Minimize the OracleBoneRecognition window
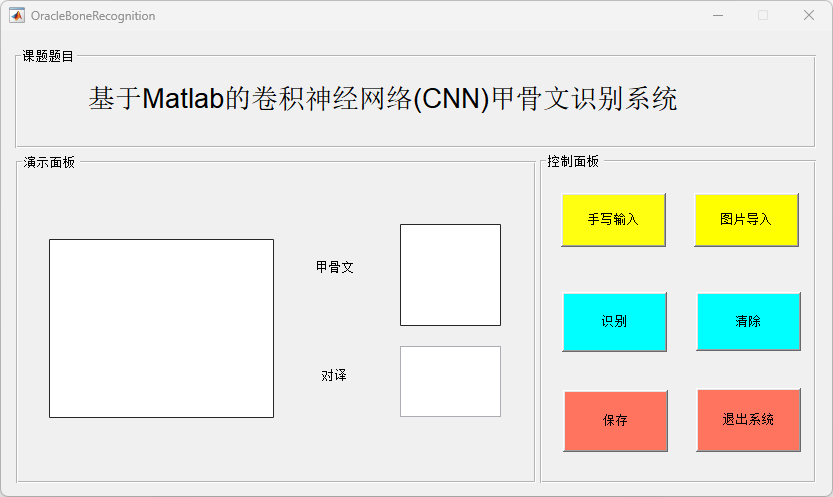This screenshot has height=497, width=833. click(x=717, y=15)
